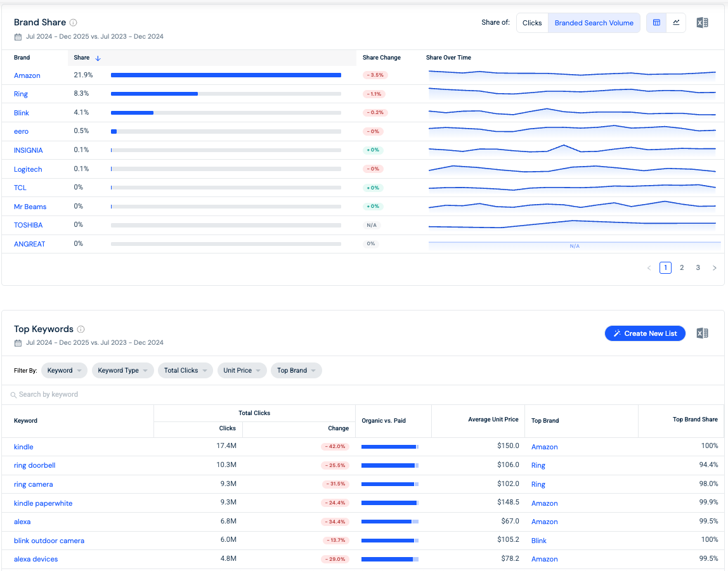Screen dimensions: 728x571
Task: Click Brand Share calendar date icon
Action: coord(18,37)
